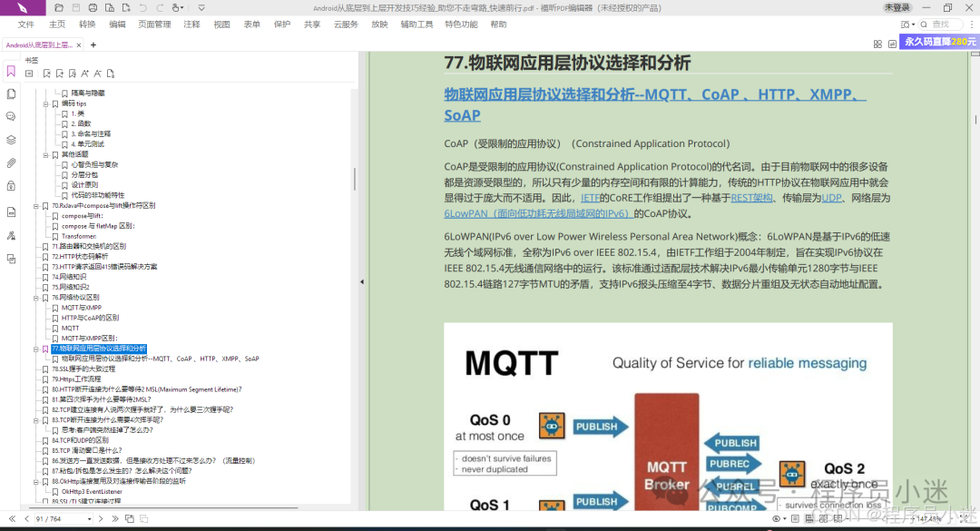Collapse the 70.RxJava中compose与lift bookmark node
Image resolution: width=980 pixels, height=531 pixels.
(x=36, y=206)
